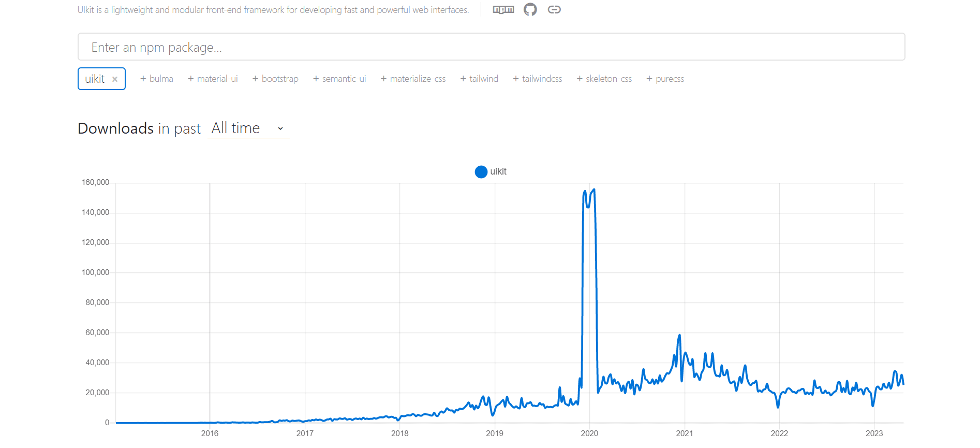980x448 pixels.
Task: Add tailwindcss to the comparison
Action: click(x=515, y=78)
